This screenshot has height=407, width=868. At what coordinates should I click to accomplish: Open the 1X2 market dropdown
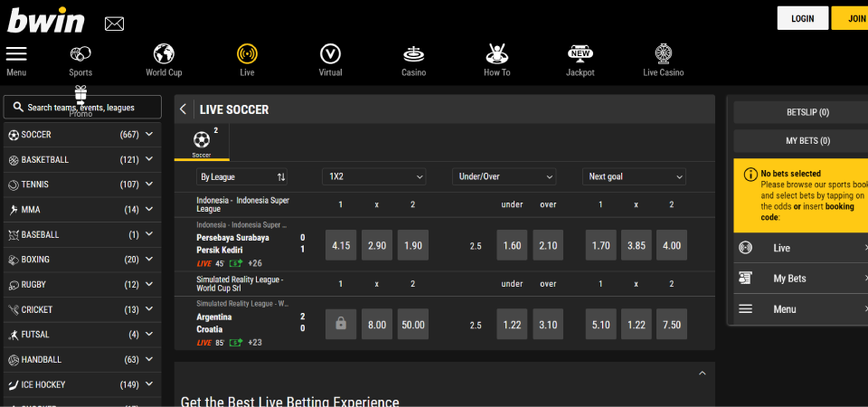[x=374, y=176]
